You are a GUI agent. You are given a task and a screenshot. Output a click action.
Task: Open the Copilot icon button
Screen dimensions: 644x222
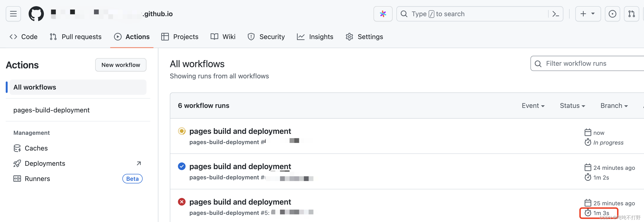[x=383, y=14]
